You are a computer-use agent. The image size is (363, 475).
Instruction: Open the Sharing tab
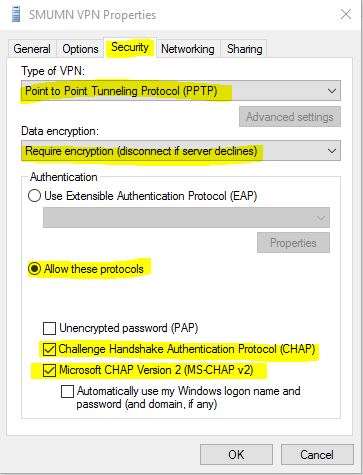[x=245, y=49]
